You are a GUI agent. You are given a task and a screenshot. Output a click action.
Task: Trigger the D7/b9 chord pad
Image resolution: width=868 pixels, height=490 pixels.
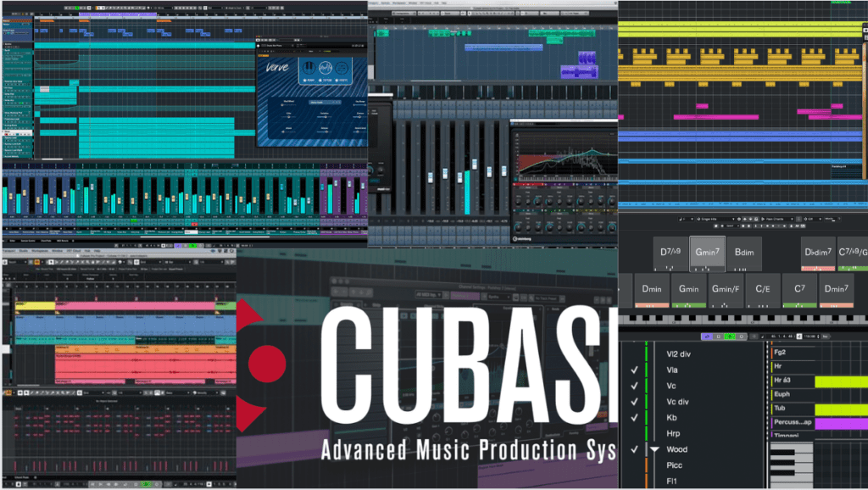point(670,254)
